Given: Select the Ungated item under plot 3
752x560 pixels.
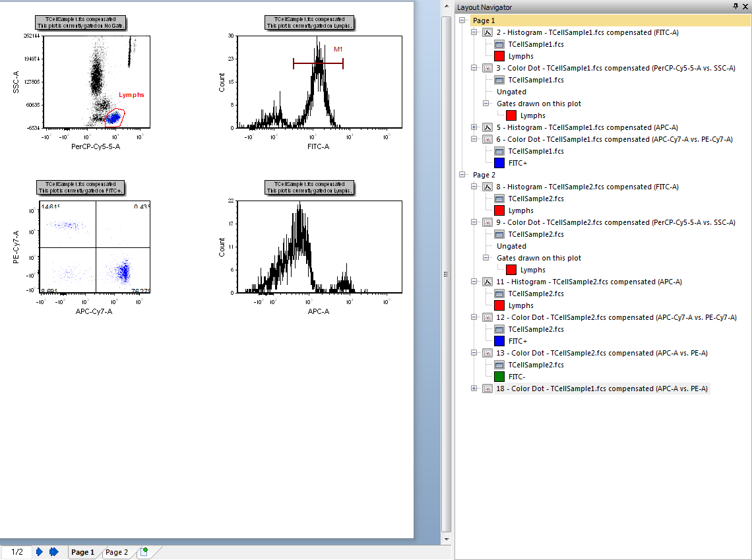Looking at the screenshot, I should click(x=511, y=92).
